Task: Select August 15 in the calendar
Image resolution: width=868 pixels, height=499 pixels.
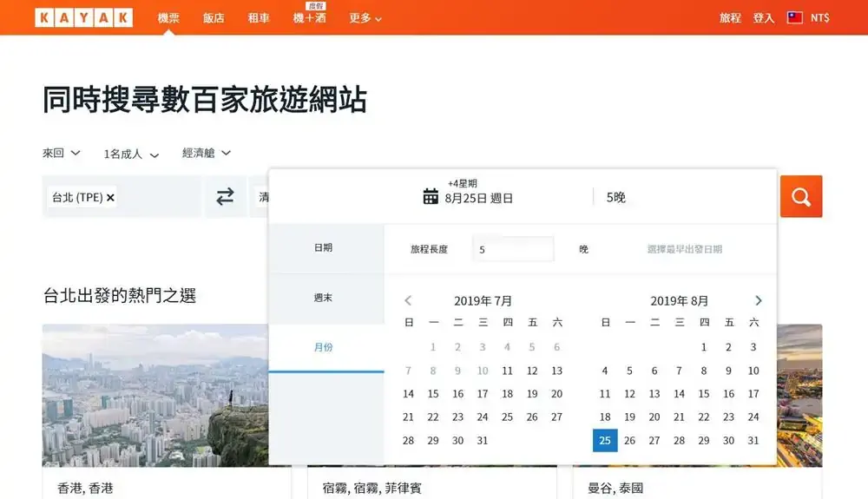Action: click(x=704, y=394)
